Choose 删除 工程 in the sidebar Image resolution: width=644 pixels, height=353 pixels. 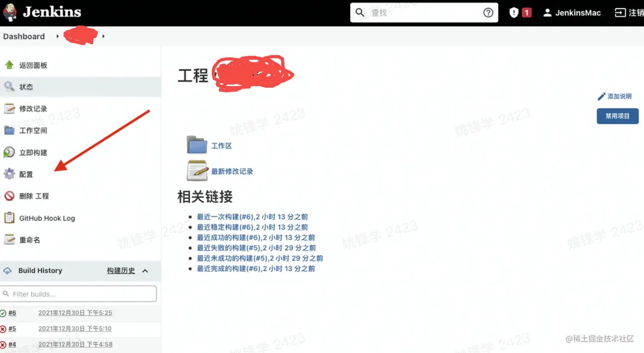click(34, 196)
